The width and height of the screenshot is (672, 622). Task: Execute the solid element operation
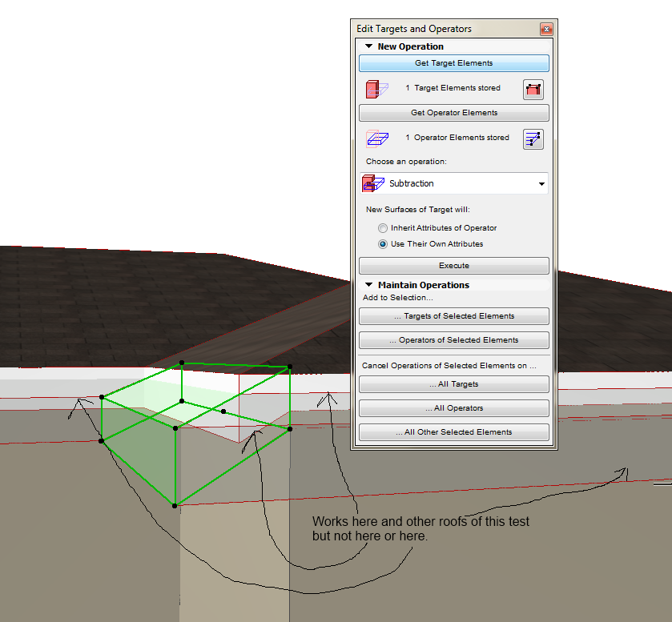click(454, 266)
